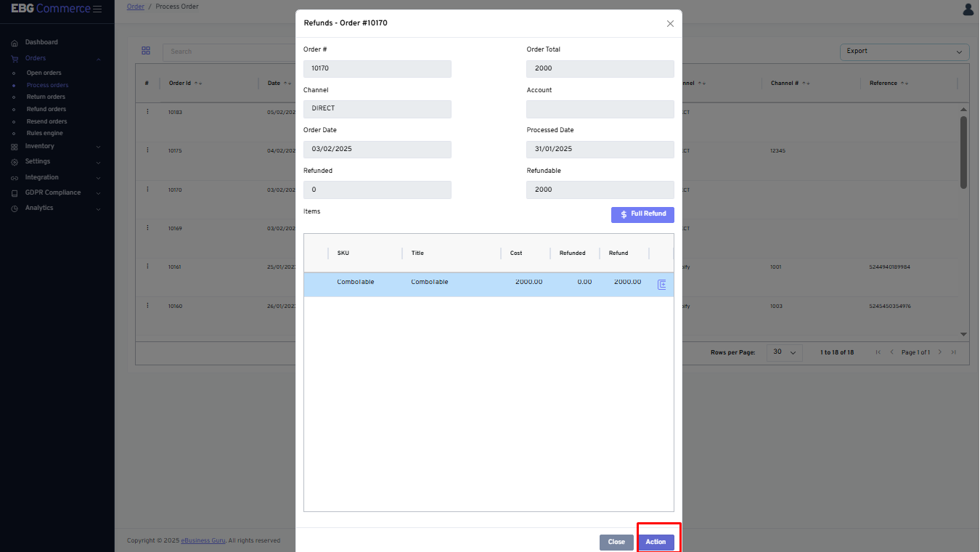Screen dimensions: 980x552
Task: Select Dashboard in the sidebar
Action: pos(41,42)
